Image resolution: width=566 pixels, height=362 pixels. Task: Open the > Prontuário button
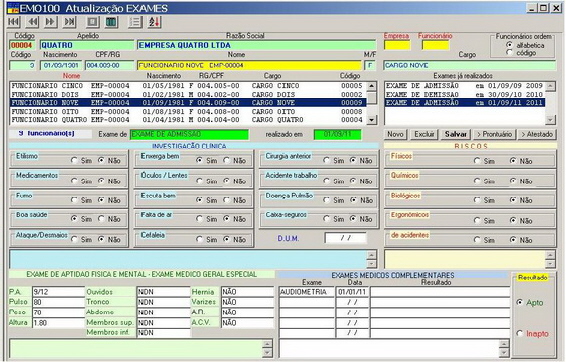(x=495, y=134)
